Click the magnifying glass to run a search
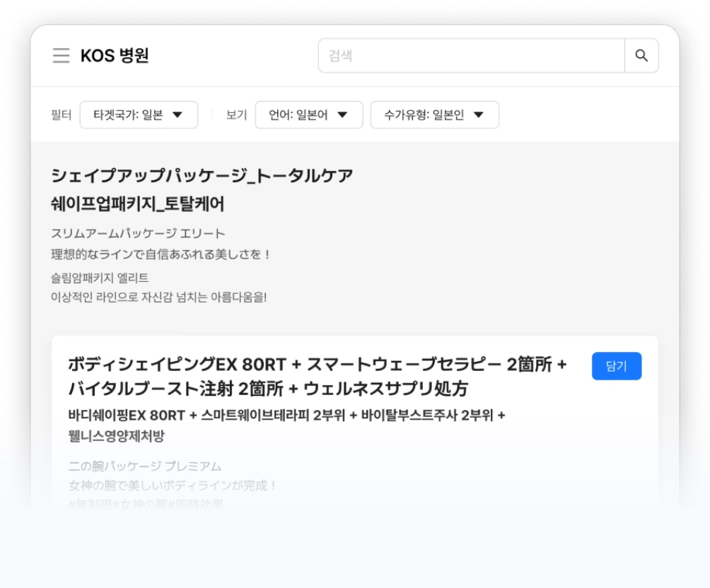The image size is (710, 588). click(x=641, y=55)
